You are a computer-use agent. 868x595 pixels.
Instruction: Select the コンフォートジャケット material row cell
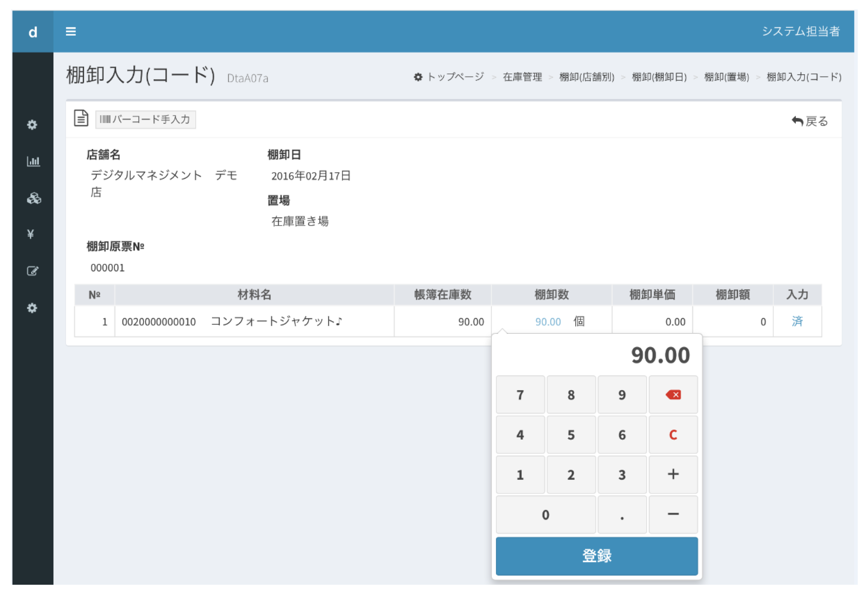tap(254, 321)
